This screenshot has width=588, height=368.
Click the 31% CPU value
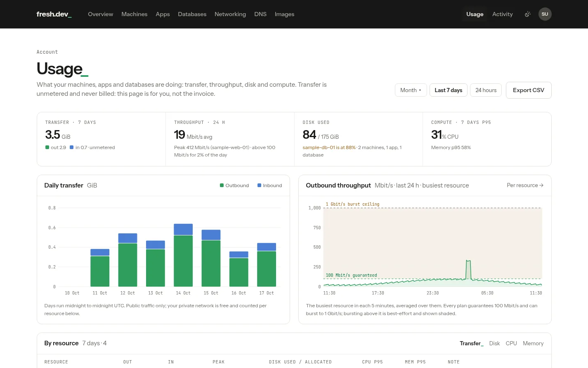445,135
